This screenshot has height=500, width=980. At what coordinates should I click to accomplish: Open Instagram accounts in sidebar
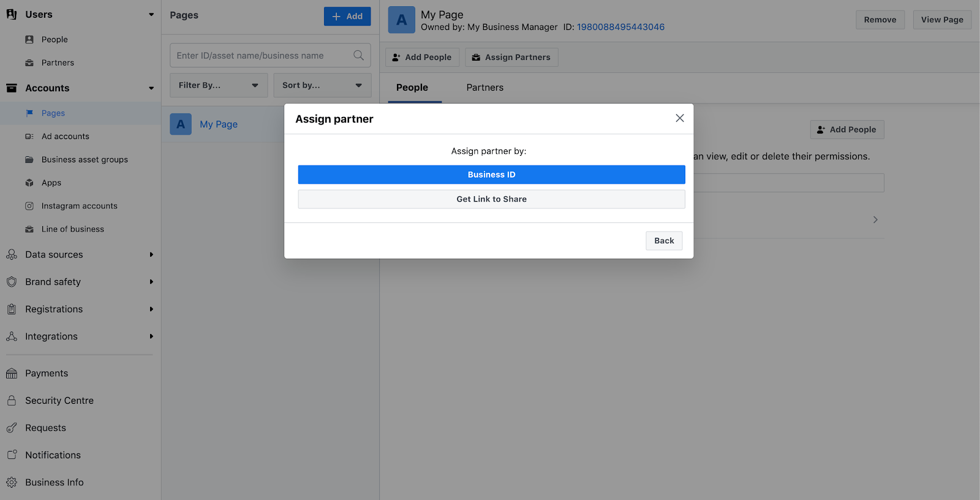(80, 206)
